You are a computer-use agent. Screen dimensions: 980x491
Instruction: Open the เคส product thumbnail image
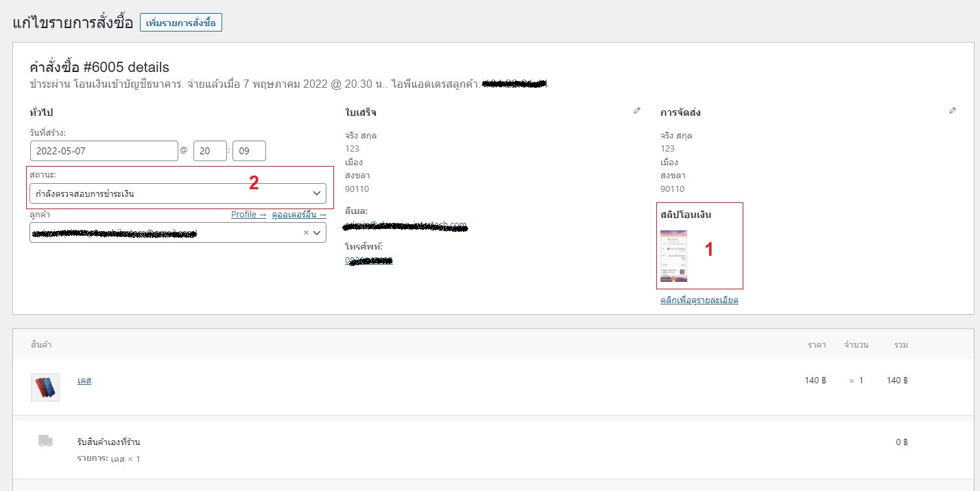(45, 387)
